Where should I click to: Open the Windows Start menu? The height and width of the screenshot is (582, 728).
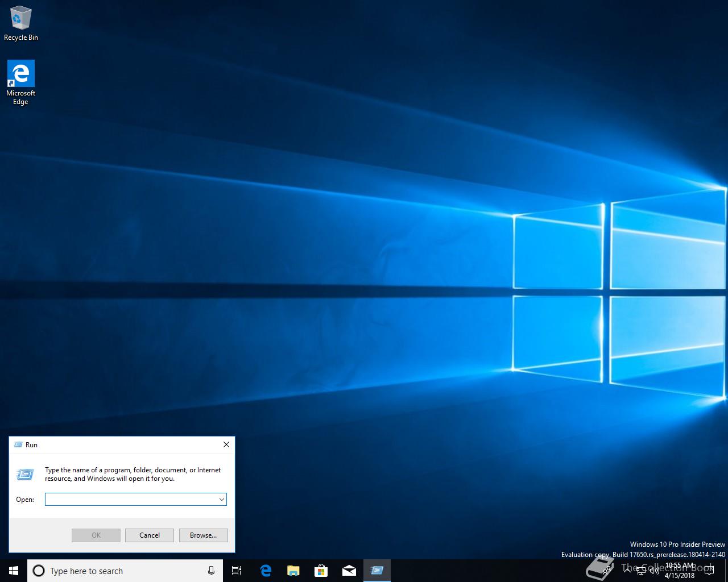(14, 571)
